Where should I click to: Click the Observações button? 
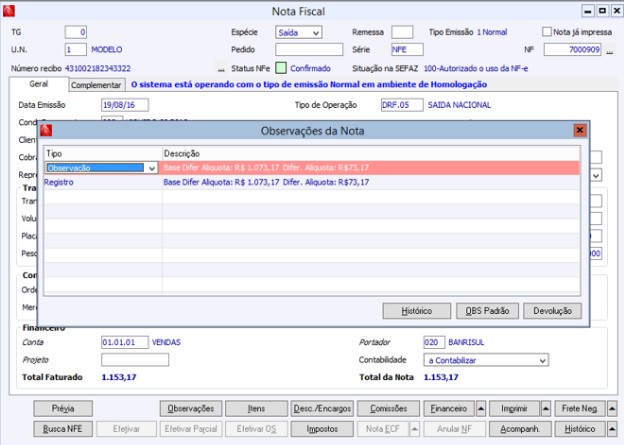tap(191, 408)
